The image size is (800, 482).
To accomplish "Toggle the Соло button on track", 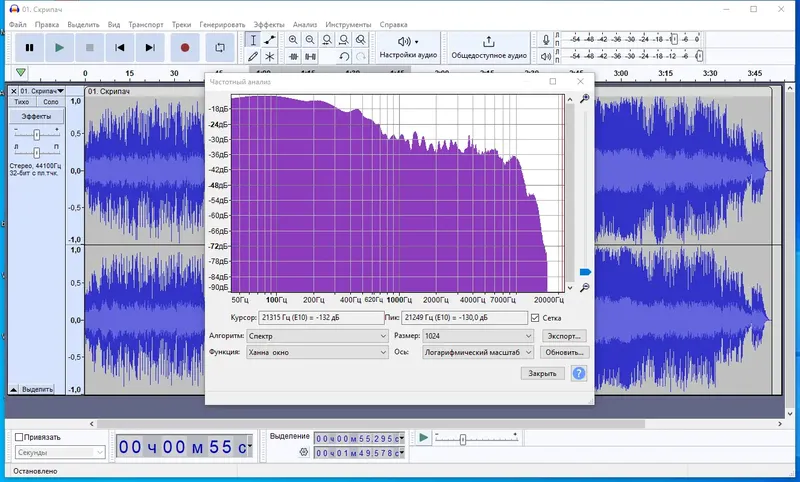I will pyautogui.click(x=51, y=102).
